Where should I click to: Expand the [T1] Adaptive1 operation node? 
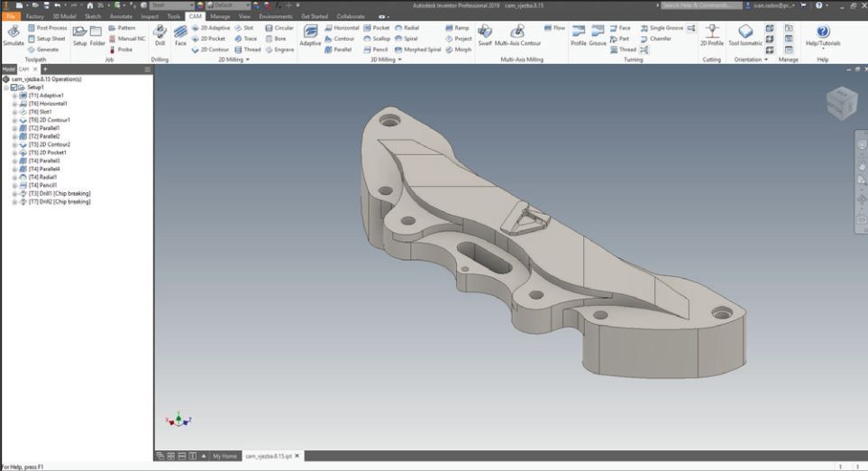[x=14, y=96]
